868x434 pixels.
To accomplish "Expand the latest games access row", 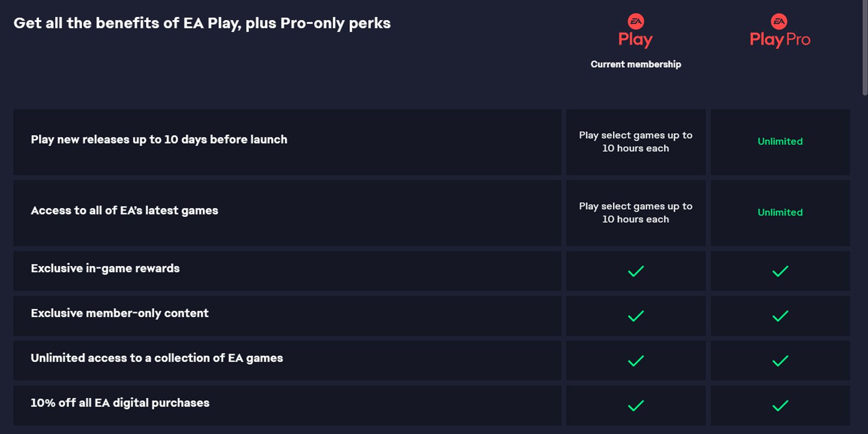I will (287, 212).
